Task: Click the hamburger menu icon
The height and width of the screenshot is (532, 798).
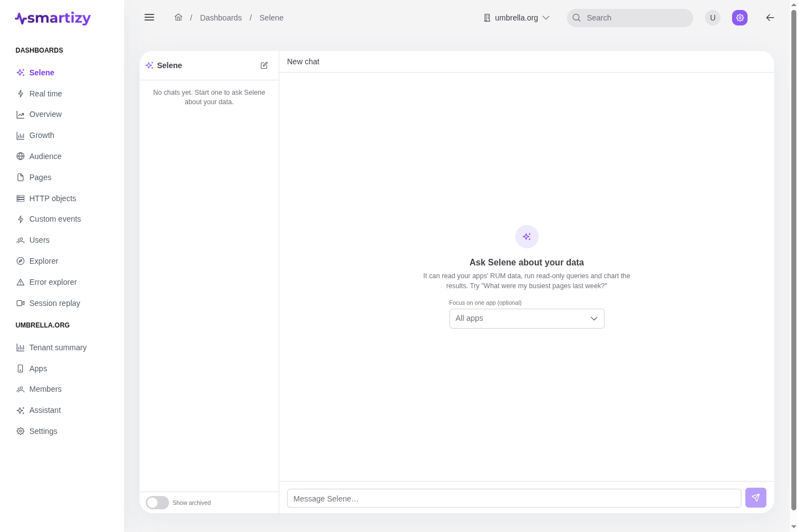Action: pos(149,18)
